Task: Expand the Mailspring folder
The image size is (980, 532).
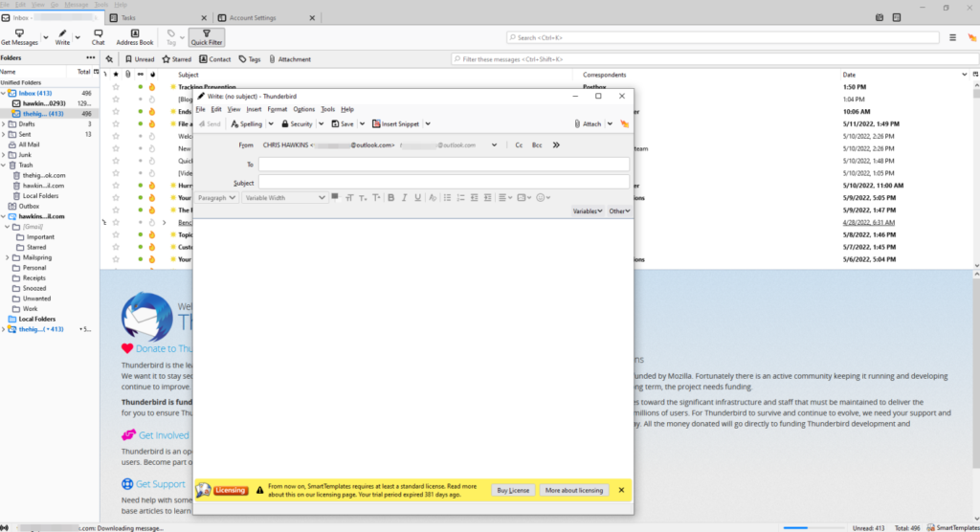Action: pos(8,257)
